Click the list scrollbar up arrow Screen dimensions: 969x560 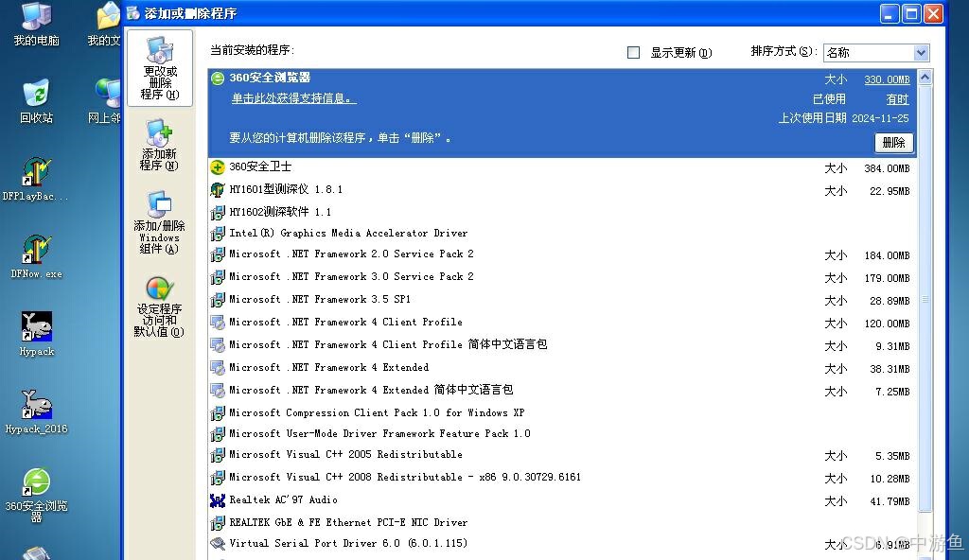point(925,78)
